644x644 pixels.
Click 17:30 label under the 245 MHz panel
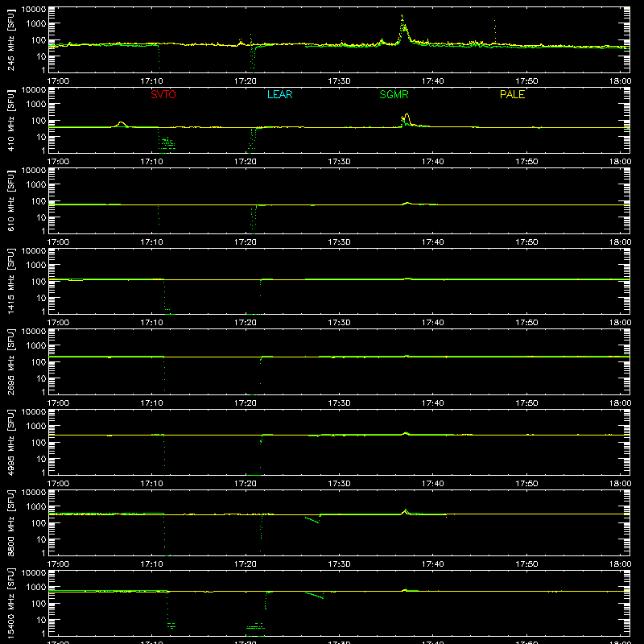339,81
